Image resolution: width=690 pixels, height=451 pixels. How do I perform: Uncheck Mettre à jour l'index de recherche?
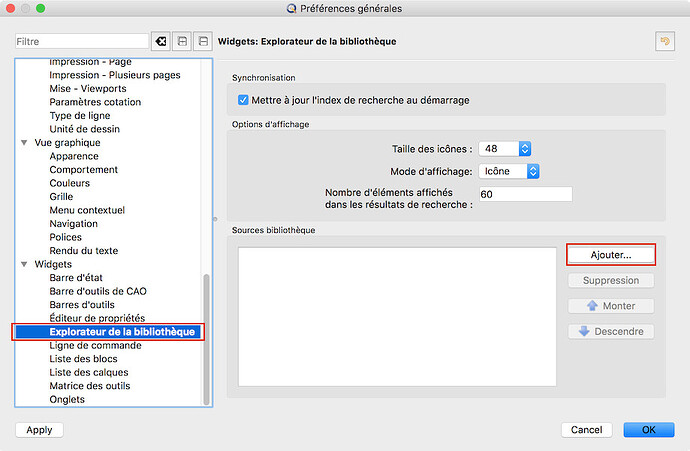coord(244,100)
